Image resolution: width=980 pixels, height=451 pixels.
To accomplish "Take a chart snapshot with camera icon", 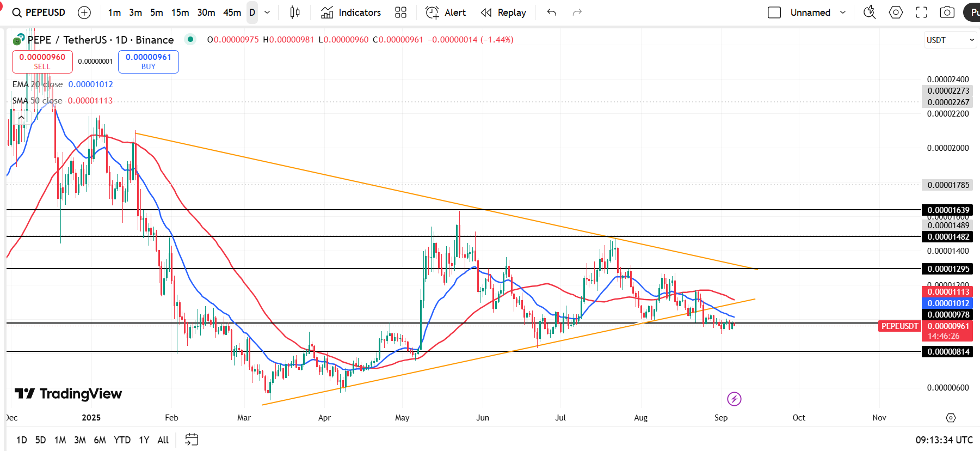I will click(x=947, y=13).
